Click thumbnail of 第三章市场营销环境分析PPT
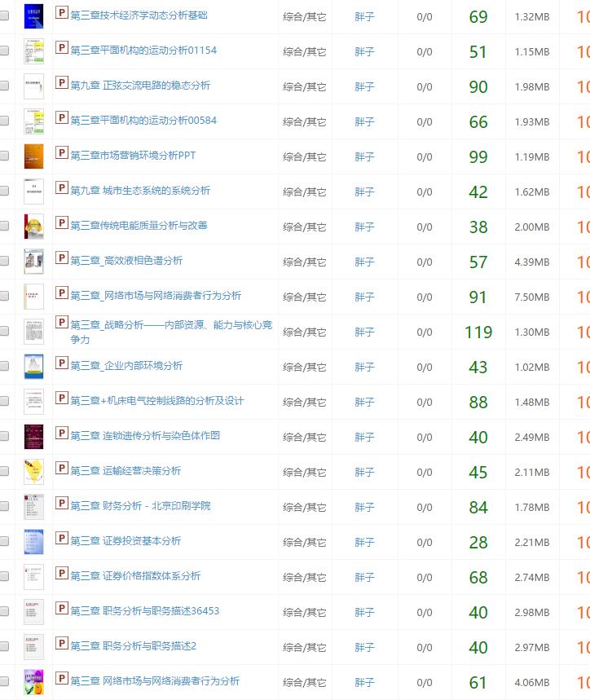This screenshot has height=700, width=590. click(x=33, y=156)
